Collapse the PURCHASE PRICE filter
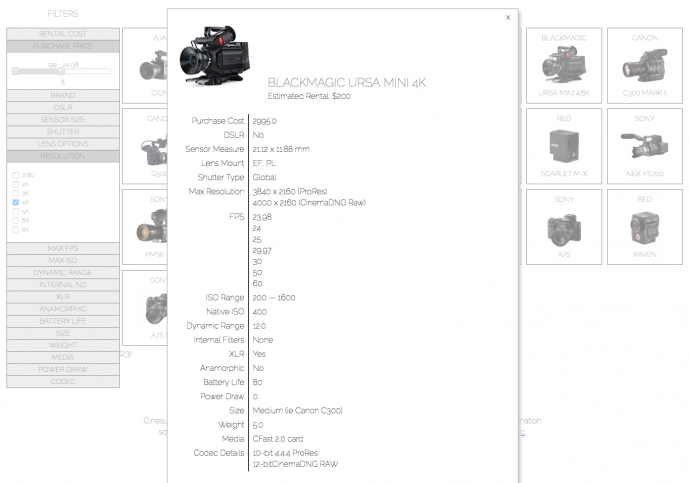The height and width of the screenshot is (483, 690). 63,46
